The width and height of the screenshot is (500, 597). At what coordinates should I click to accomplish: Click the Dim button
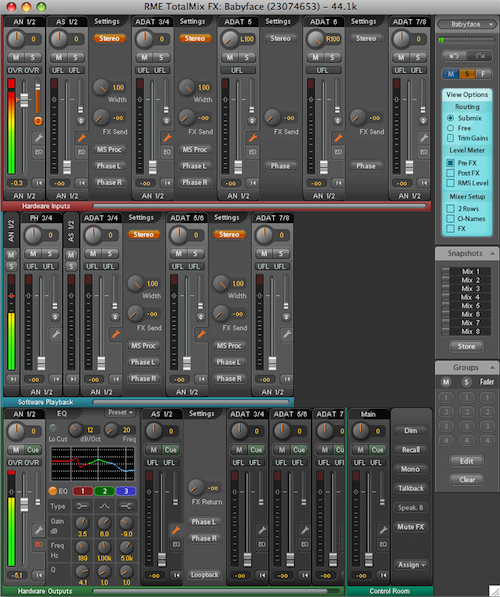coord(411,431)
